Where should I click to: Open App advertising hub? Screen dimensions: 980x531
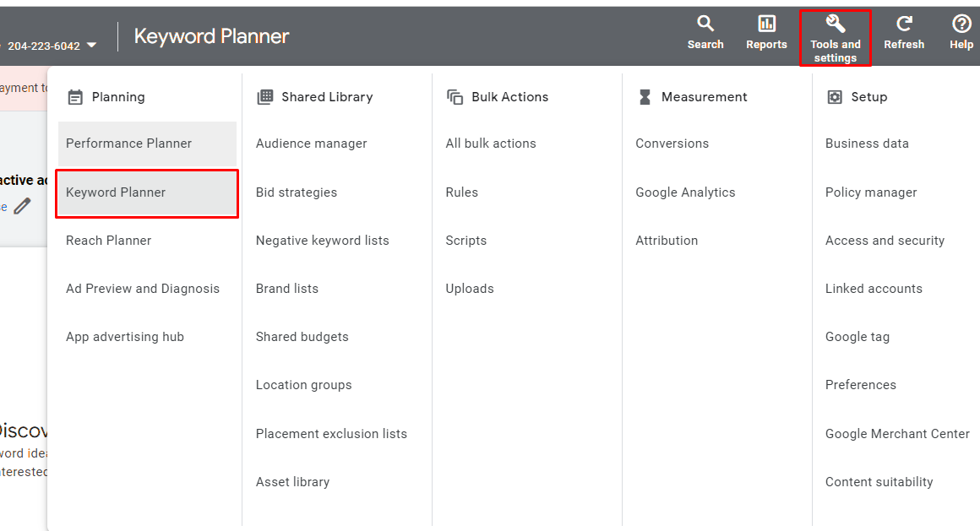click(x=124, y=337)
